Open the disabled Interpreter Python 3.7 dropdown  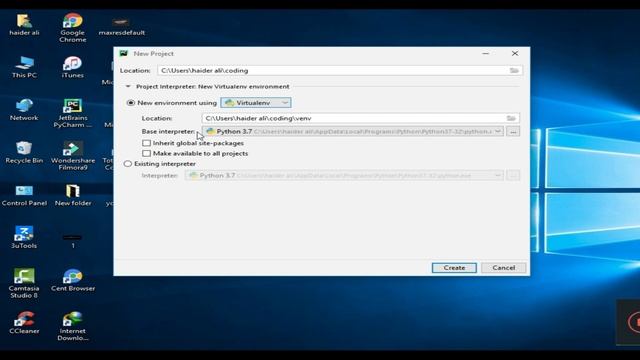344,176
